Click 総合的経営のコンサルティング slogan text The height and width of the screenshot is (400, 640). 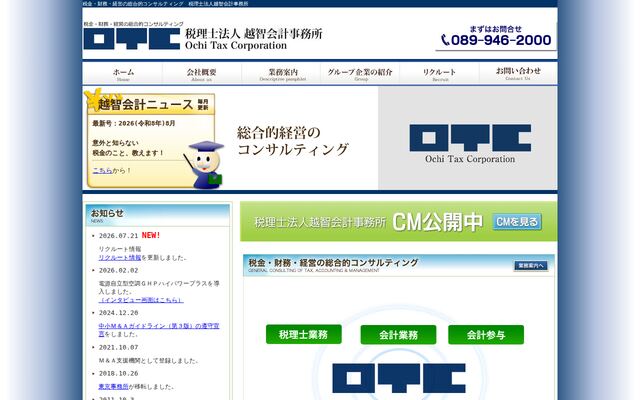tap(293, 141)
